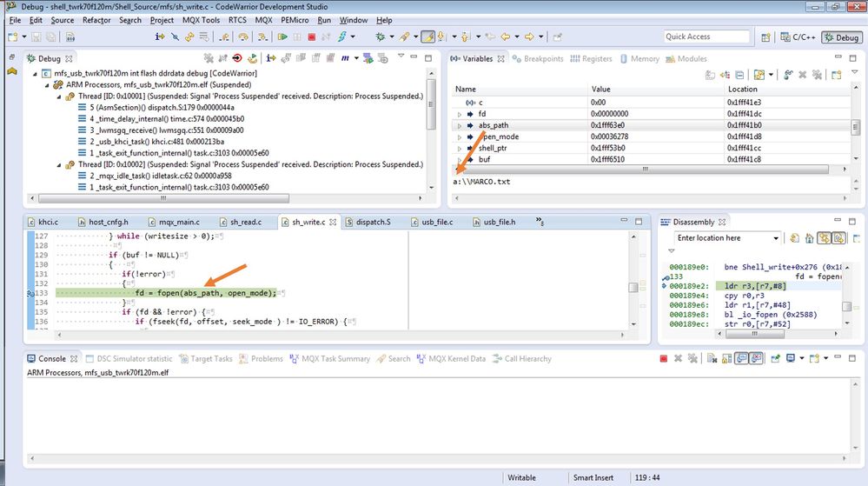Switch to the MQX Task Summary tab

tap(330, 359)
